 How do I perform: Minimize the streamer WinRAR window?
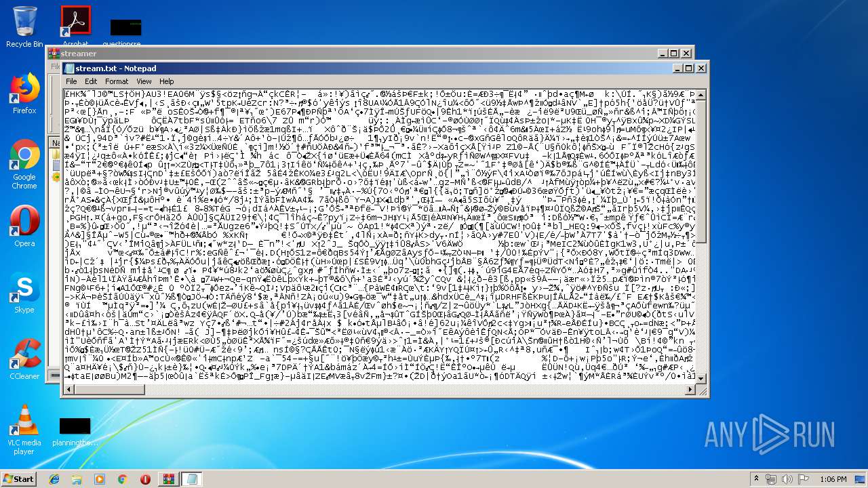(663, 54)
